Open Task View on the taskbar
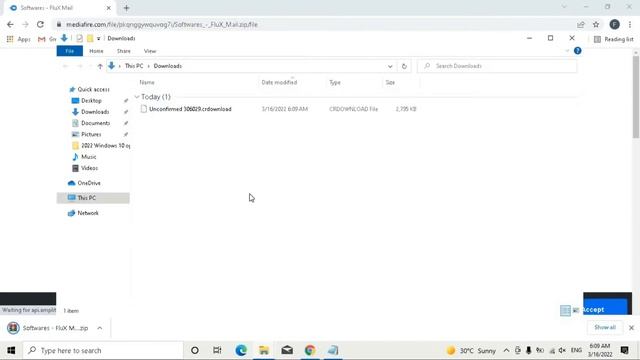The height and width of the screenshot is (360, 640). [217, 350]
